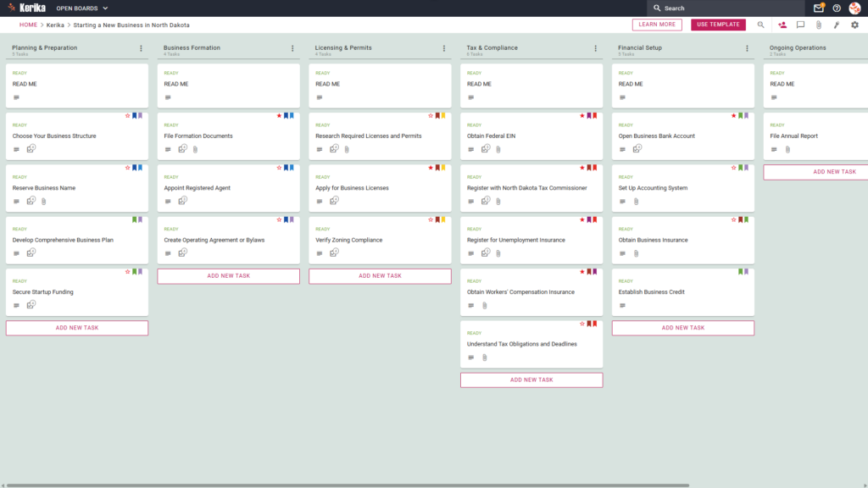The height and width of the screenshot is (488, 868).
Task: Open the board highlight marker icon
Action: pos(837,25)
